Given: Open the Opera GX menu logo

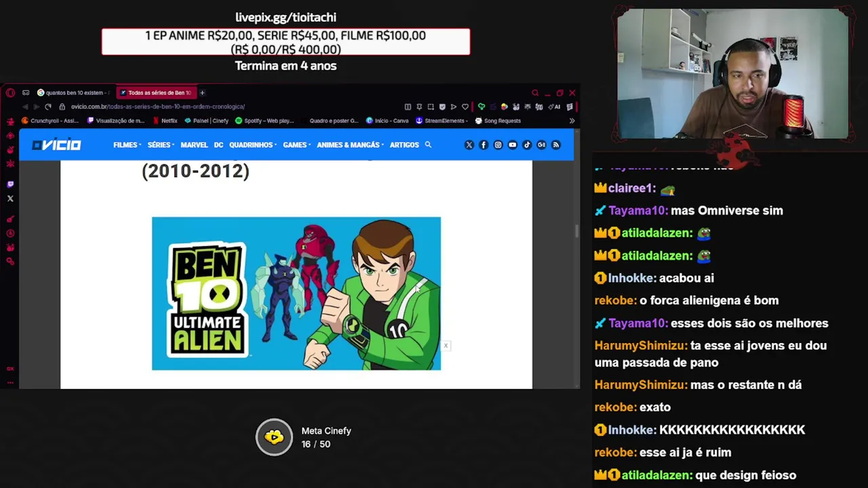Looking at the screenshot, I should tap(10, 93).
